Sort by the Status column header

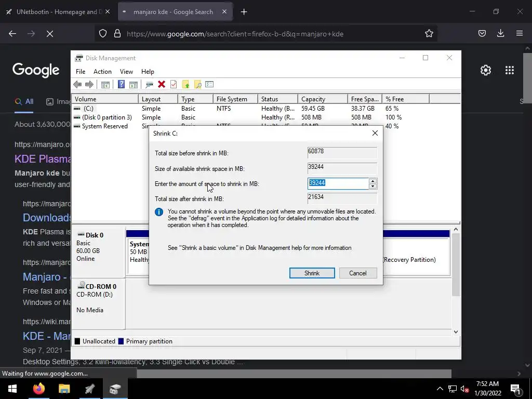277,99
